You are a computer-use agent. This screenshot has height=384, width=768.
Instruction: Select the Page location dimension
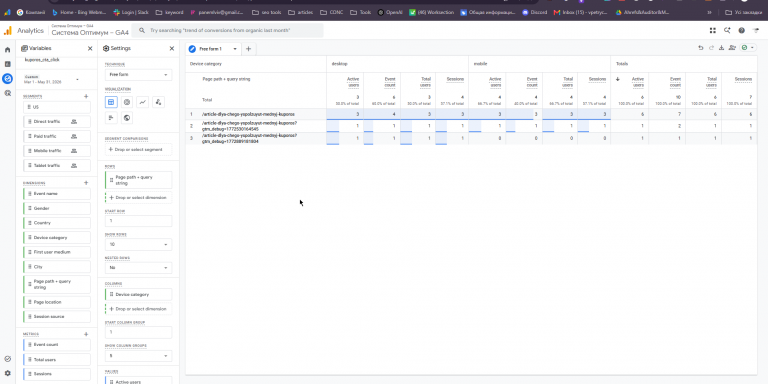click(57, 302)
